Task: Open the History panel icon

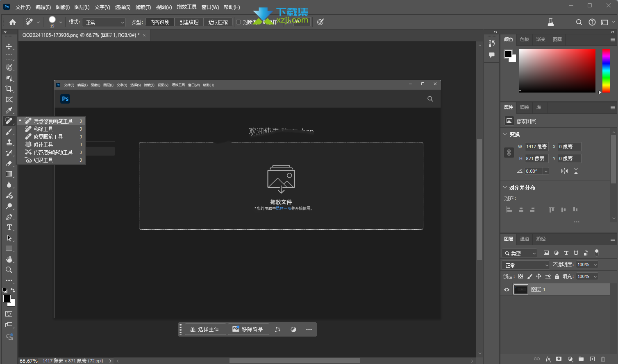Action: (492, 43)
